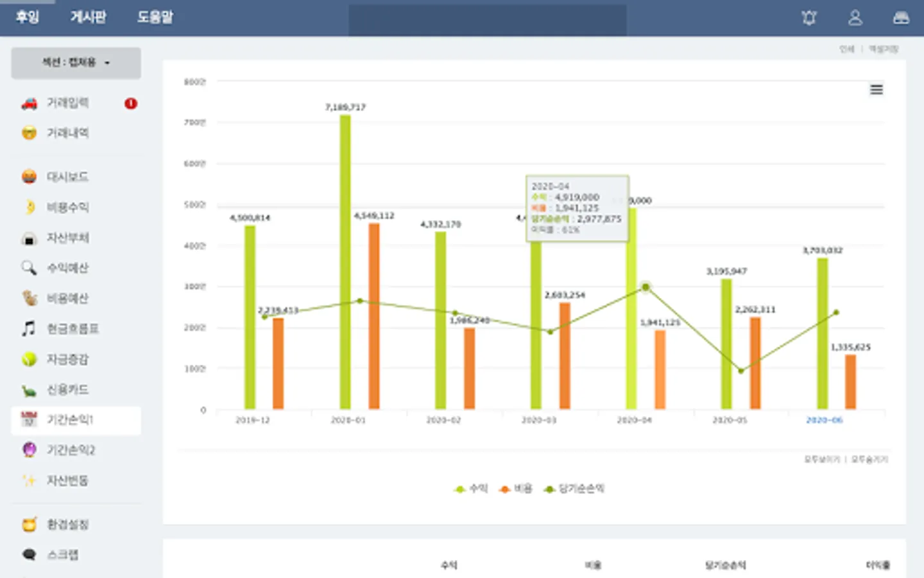The image size is (924, 578).
Task: Toggle the 수익 series in the legend
Action: coord(471,489)
